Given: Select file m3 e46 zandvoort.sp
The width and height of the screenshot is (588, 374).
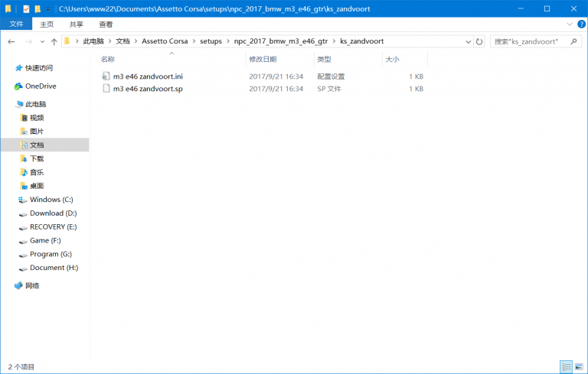Looking at the screenshot, I should pyautogui.click(x=148, y=89).
